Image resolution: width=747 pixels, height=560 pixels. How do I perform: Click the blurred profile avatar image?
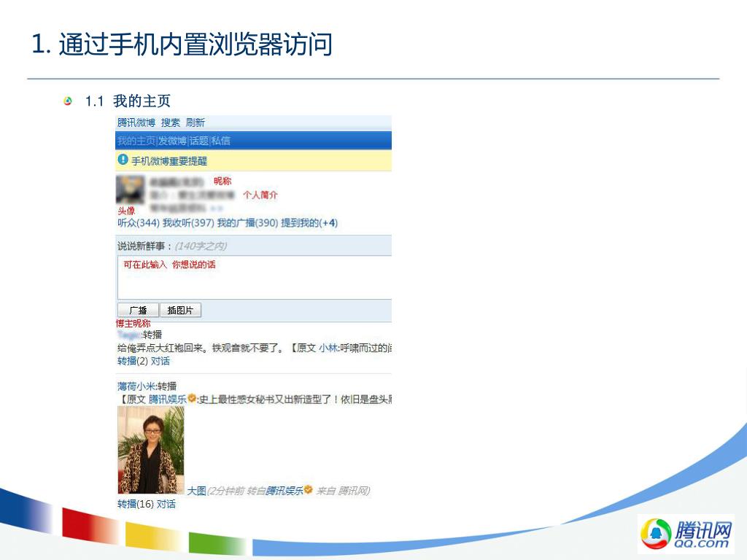tap(131, 190)
